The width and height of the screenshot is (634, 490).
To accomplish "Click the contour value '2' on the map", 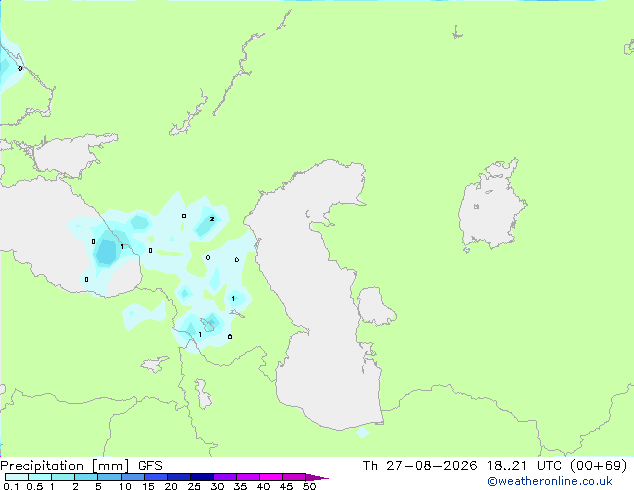I will pos(212,219).
